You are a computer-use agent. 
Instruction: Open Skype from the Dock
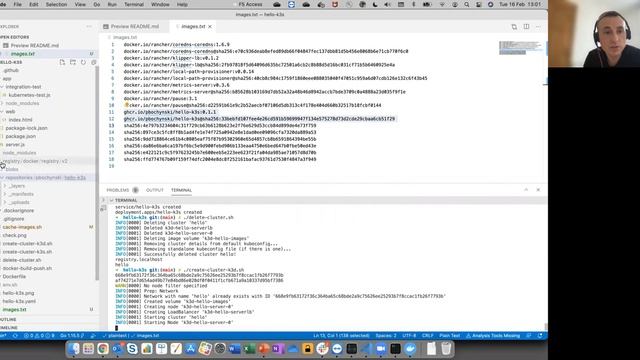point(132,349)
